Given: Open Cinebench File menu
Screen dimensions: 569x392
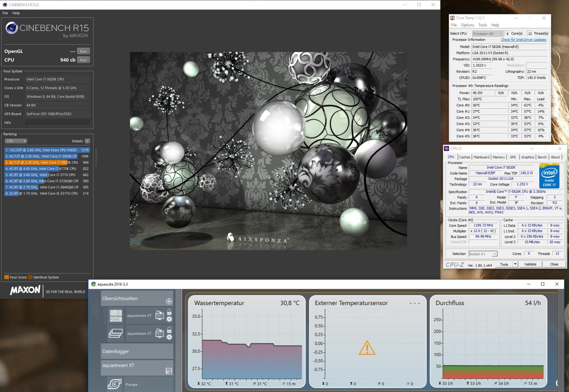Looking at the screenshot, I should (x=5, y=13).
